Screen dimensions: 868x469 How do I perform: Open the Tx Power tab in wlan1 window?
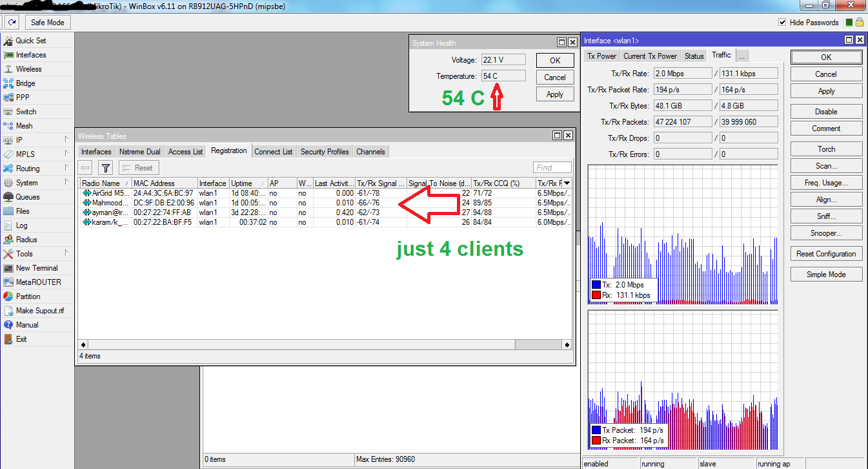coord(601,56)
